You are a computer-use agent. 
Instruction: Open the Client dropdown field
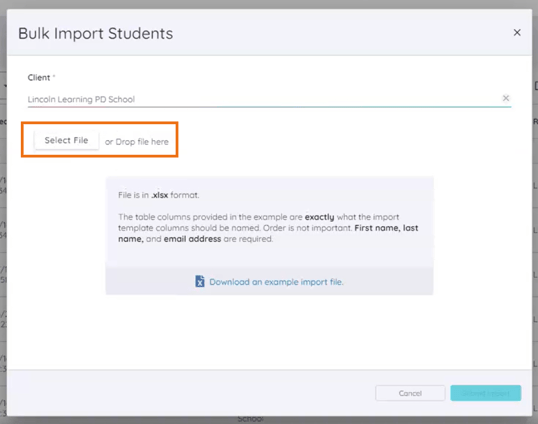pyautogui.click(x=269, y=99)
